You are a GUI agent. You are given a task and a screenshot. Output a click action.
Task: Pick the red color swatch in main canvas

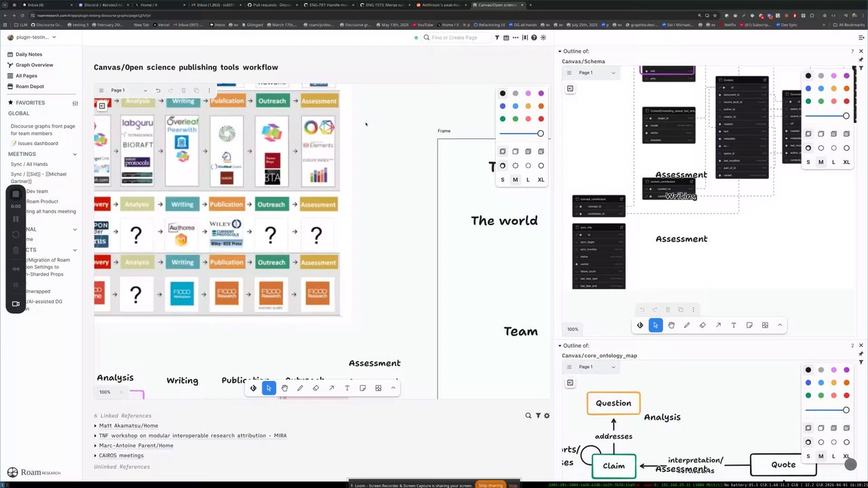coord(540,119)
